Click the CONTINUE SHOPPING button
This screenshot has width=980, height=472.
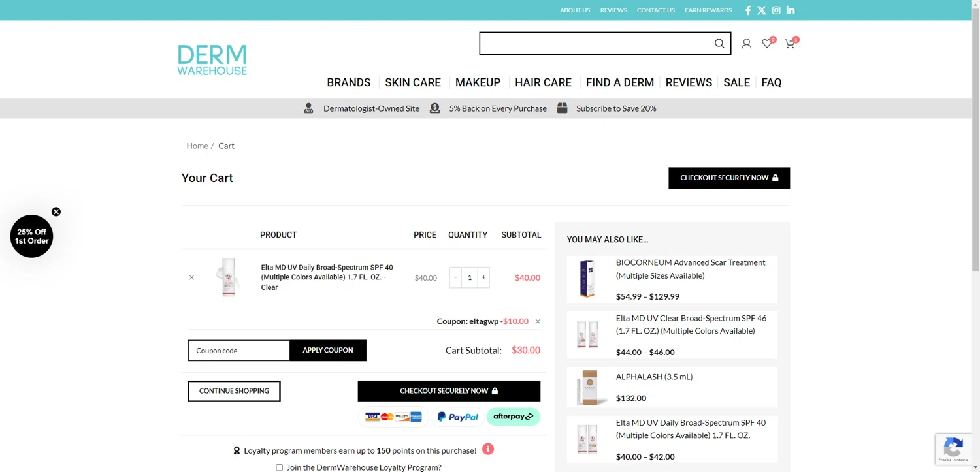[x=234, y=391]
